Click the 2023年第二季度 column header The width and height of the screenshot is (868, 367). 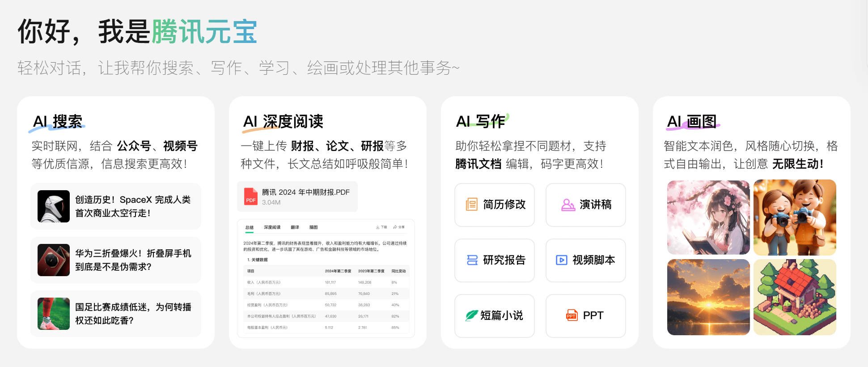(x=371, y=271)
